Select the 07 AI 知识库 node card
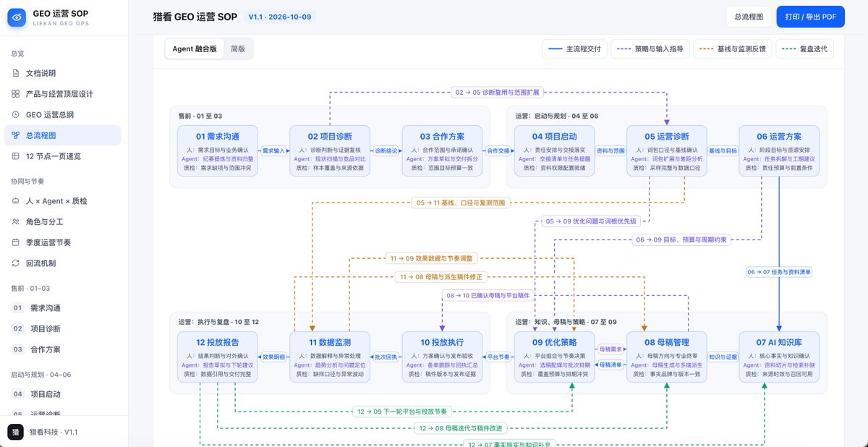This screenshot has height=447, width=868. click(x=779, y=356)
